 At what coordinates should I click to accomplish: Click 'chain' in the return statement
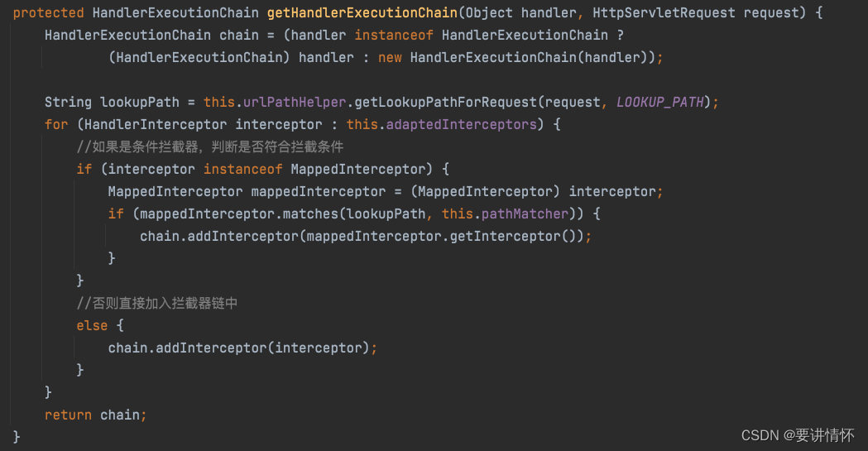pyautogui.click(x=120, y=415)
